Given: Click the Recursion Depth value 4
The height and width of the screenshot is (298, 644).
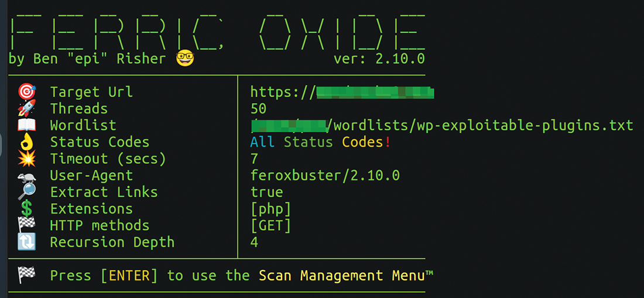Looking at the screenshot, I should pyautogui.click(x=254, y=242).
